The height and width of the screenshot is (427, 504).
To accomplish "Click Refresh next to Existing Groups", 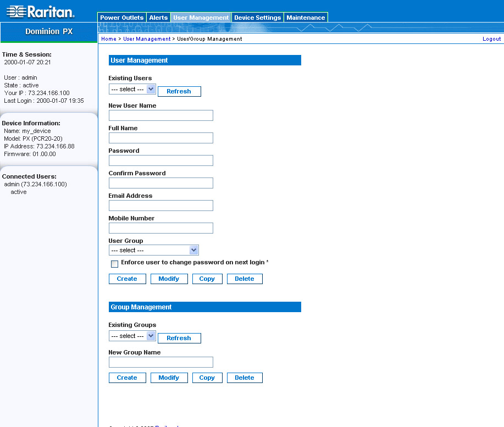I will pyautogui.click(x=179, y=338).
